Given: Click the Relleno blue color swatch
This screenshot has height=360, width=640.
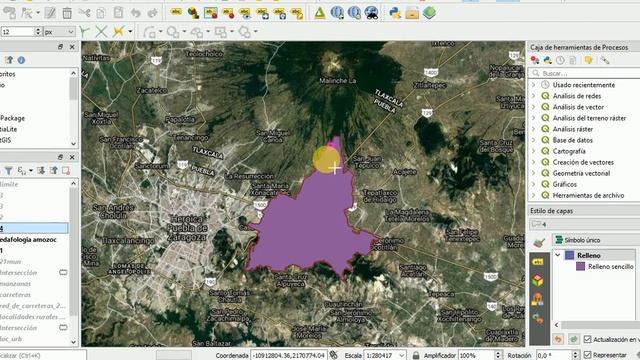Looking at the screenshot, I should click(569, 256).
